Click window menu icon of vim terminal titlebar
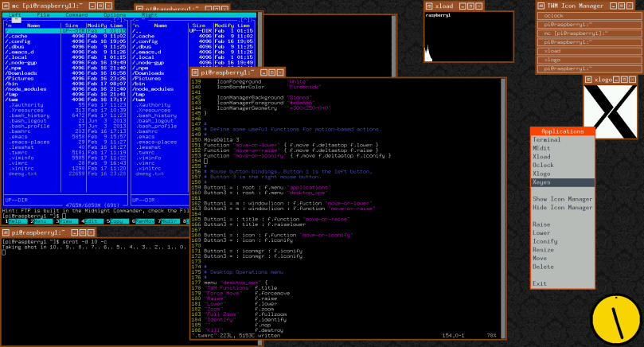This screenshot has height=347, width=644. 195,72
